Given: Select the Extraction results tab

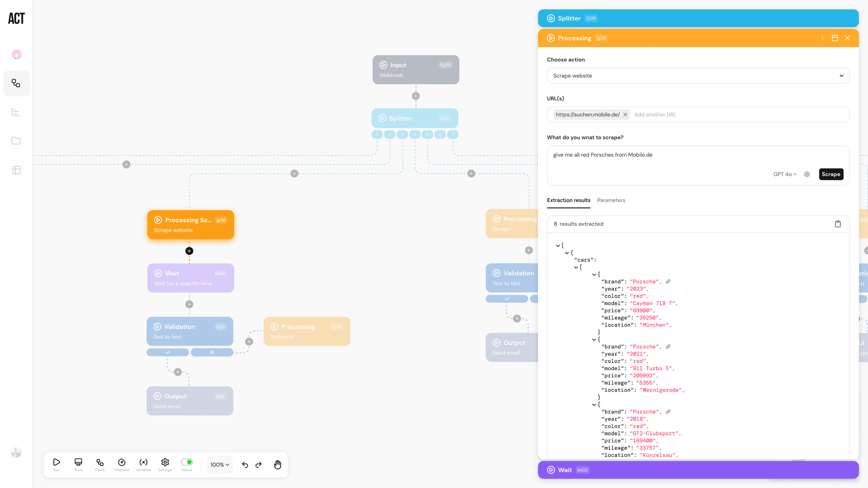Looking at the screenshot, I should click(568, 200).
